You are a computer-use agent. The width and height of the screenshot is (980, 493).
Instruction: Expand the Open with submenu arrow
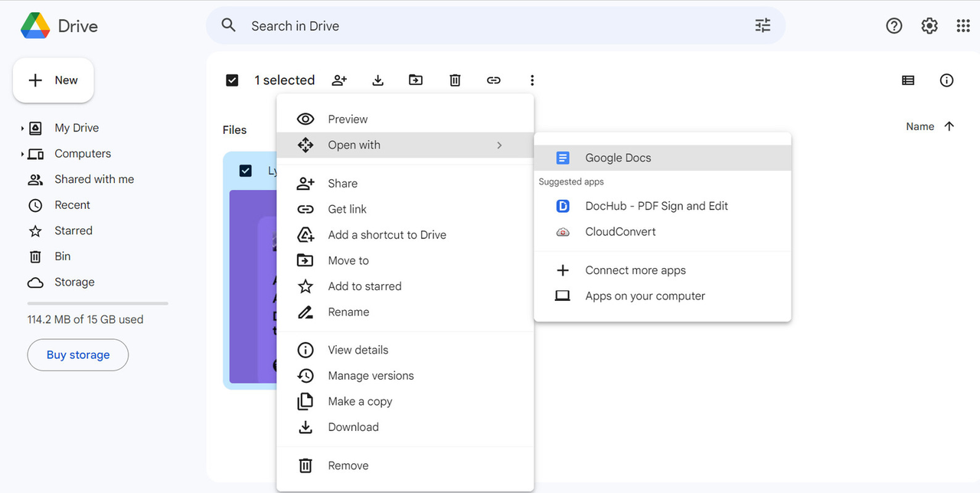[x=499, y=145]
